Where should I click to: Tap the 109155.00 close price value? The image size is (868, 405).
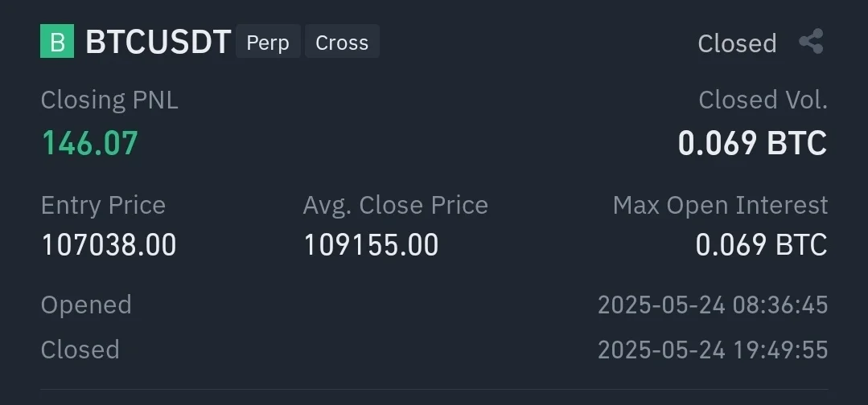(x=371, y=245)
